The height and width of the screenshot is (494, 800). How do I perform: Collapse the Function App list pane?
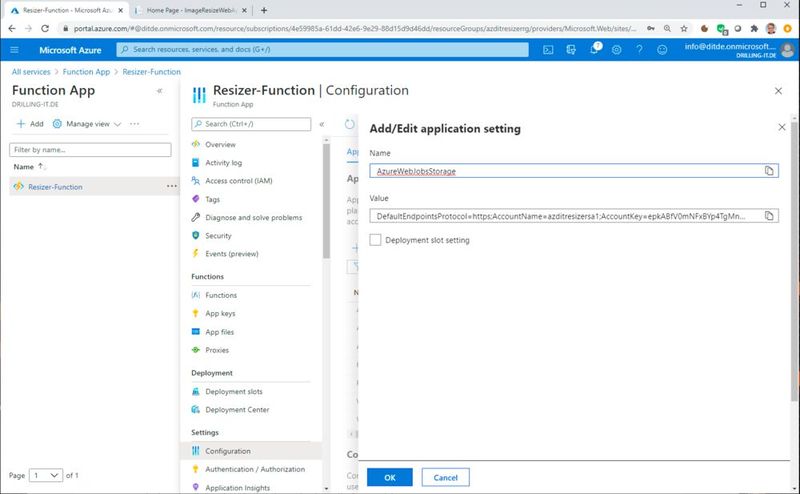[x=160, y=91]
